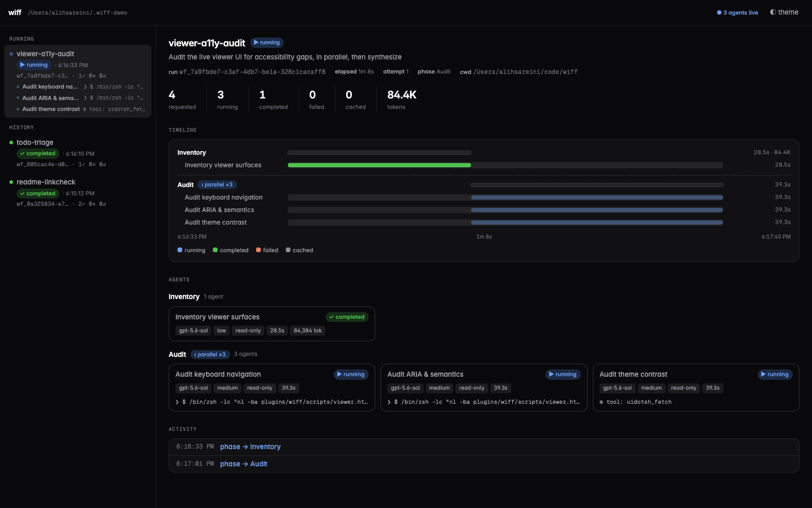
Task: Click the phase → Inventory activity entry
Action: click(x=484, y=447)
